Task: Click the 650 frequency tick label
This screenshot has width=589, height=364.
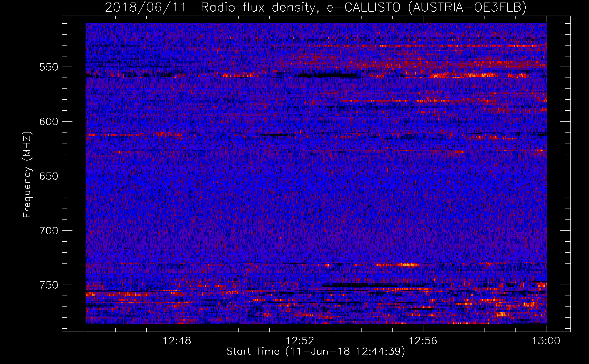Action: (x=49, y=176)
